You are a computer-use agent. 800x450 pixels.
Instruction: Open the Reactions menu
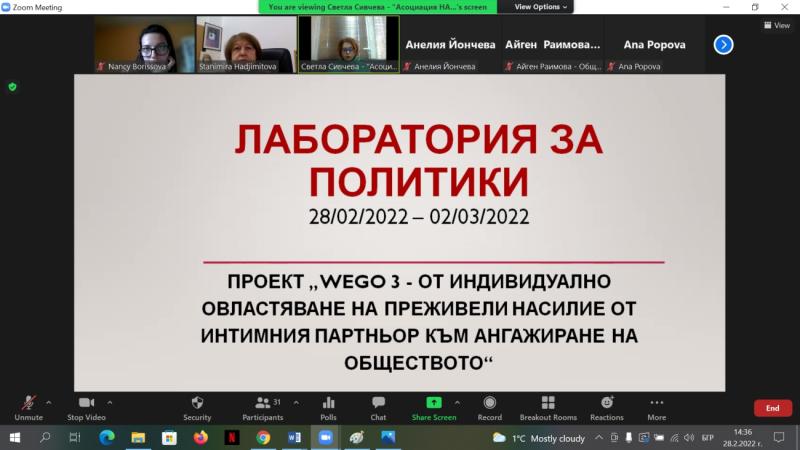pyautogui.click(x=606, y=403)
